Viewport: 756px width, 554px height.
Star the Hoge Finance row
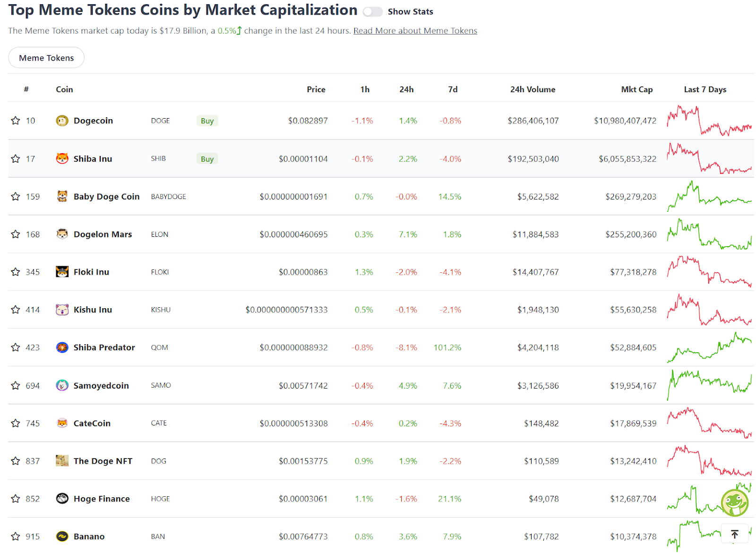16,499
